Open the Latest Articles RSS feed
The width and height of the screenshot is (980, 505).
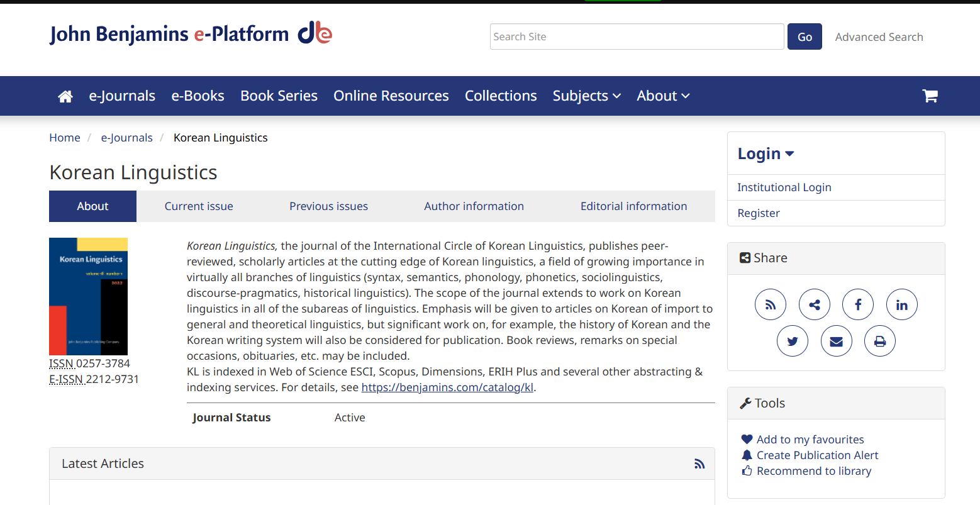699,464
